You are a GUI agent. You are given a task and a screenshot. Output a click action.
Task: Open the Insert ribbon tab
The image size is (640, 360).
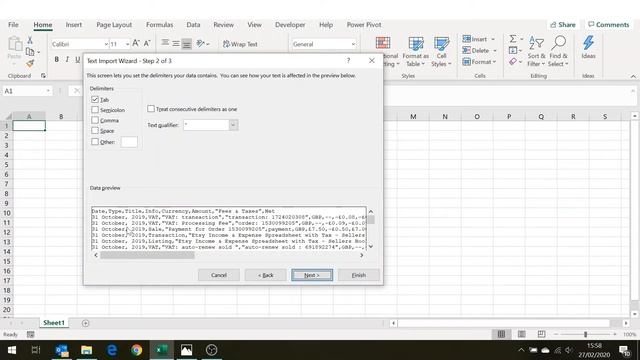pyautogui.click(x=74, y=24)
